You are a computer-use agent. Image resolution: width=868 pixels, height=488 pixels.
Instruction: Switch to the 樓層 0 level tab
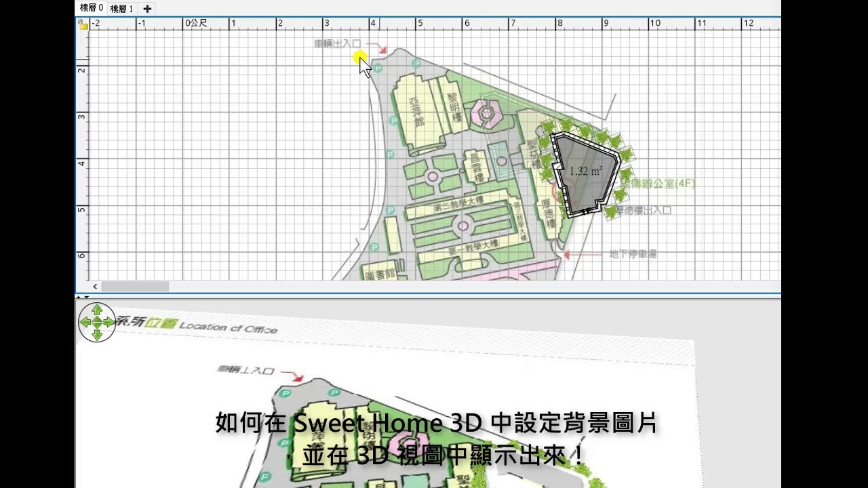click(x=92, y=8)
